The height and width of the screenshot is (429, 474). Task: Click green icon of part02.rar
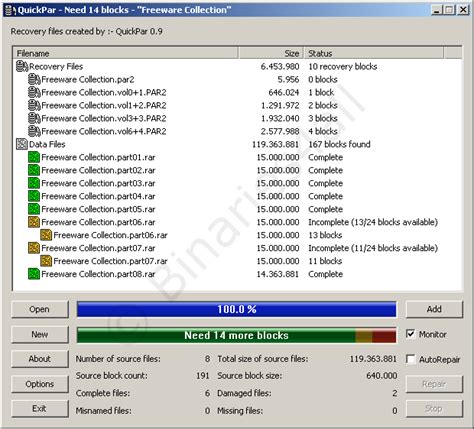[34, 170]
